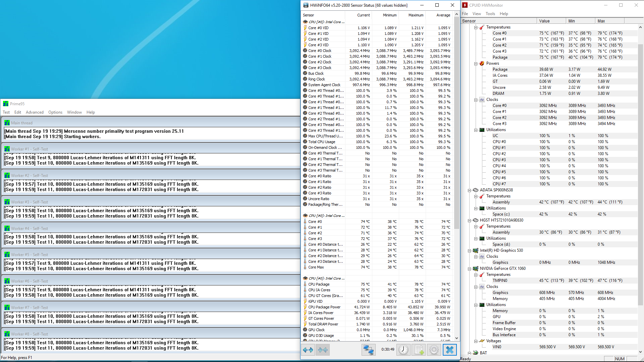Open Prime95 Window menu
This screenshot has height=362, width=644.
click(74, 112)
